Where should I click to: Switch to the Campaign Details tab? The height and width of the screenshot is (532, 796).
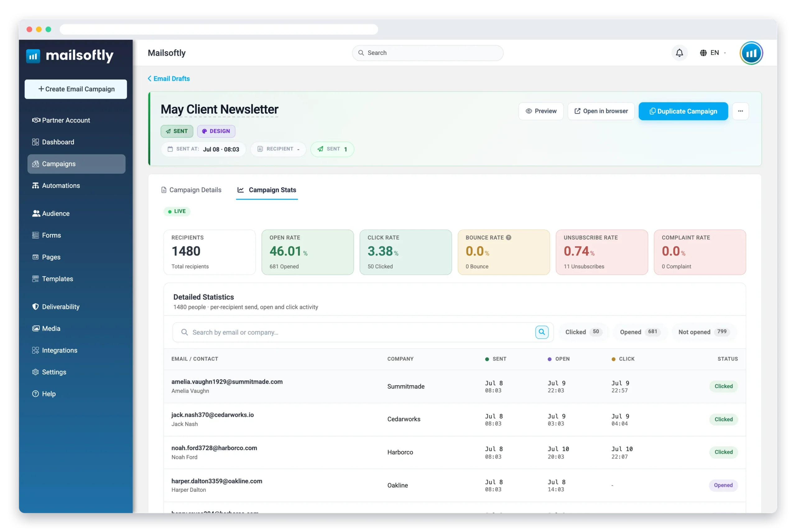point(191,190)
